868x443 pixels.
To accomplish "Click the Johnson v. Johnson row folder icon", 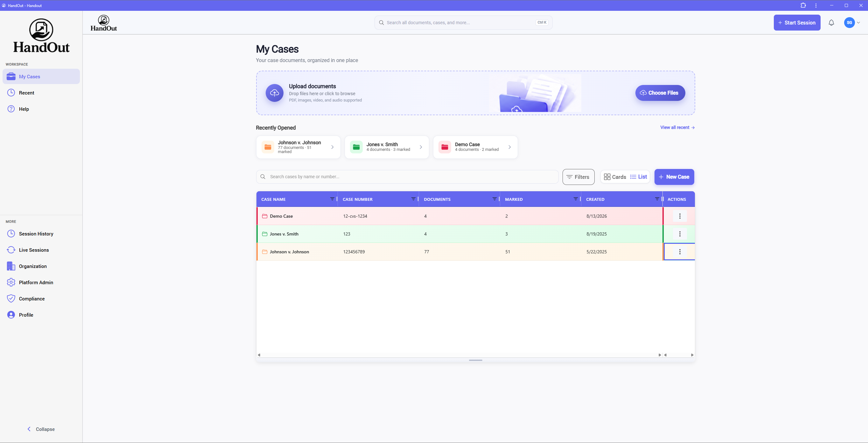I will [x=265, y=252].
